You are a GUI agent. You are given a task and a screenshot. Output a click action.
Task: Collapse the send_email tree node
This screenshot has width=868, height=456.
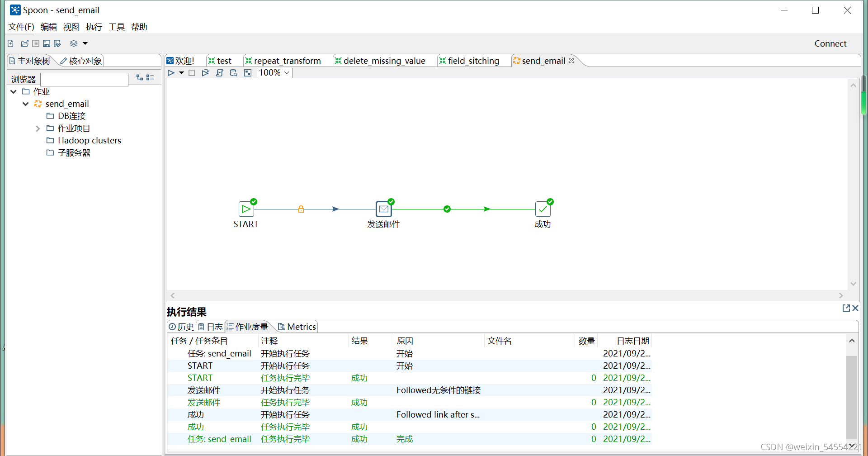tap(26, 104)
